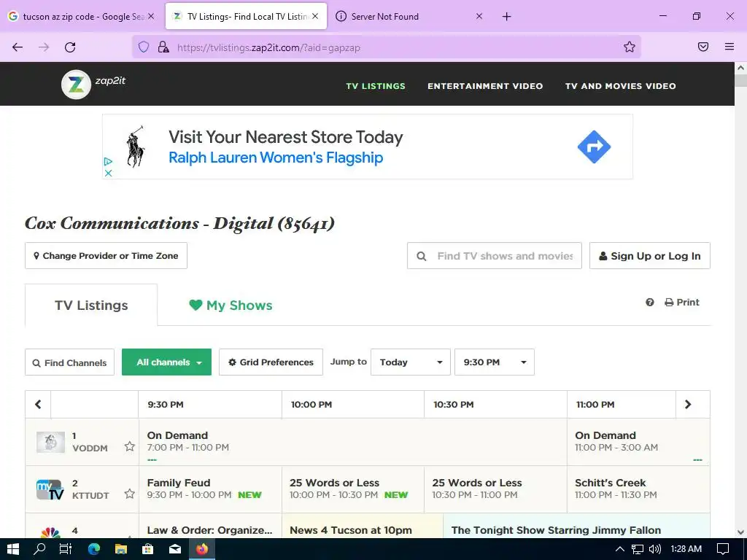
Task: Click the browser URL address bar
Action: click(x=386, y=47)
